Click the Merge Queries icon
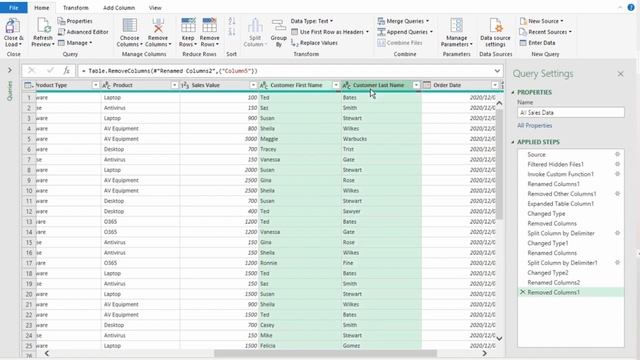Viewport: 640px width, 360px height. (x=381, y=21)
